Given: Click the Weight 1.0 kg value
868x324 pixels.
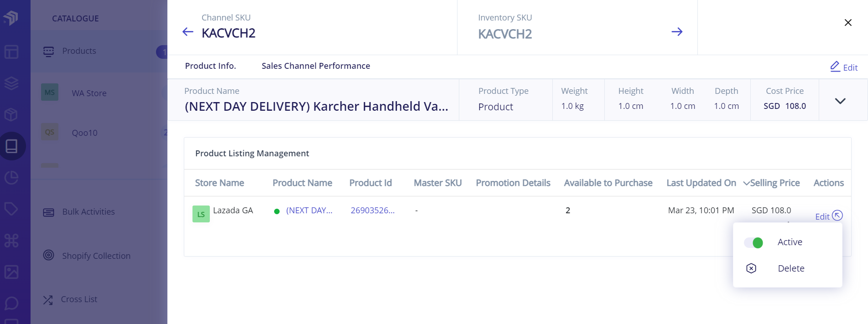Looking at the screenshot, I should 572,106.
